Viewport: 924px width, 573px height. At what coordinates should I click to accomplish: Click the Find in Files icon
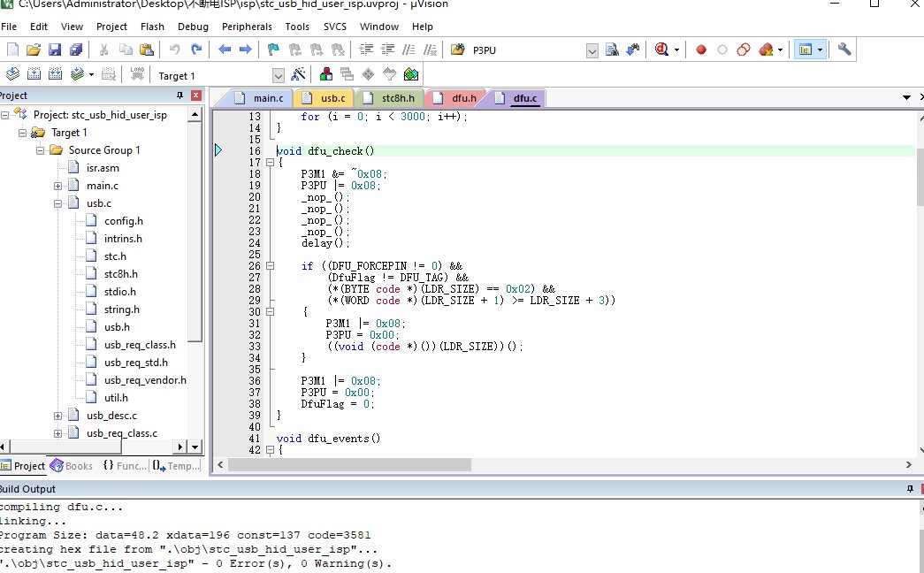457,50
